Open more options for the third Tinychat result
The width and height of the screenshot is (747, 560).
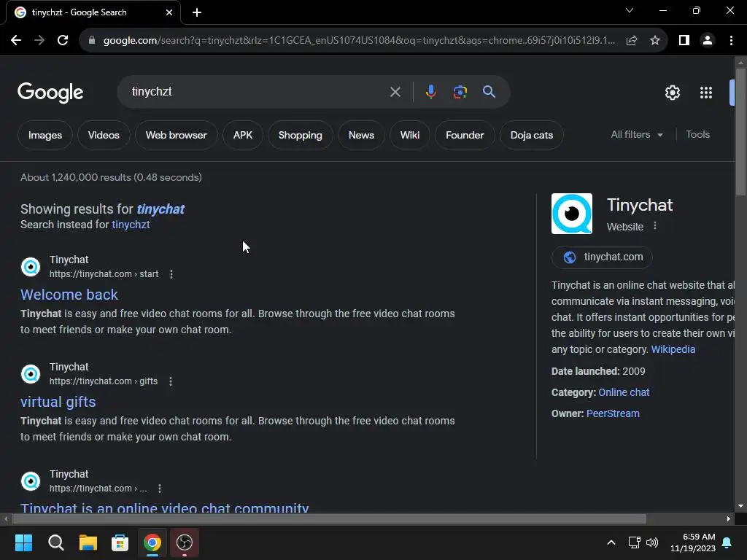click(160, 489)
